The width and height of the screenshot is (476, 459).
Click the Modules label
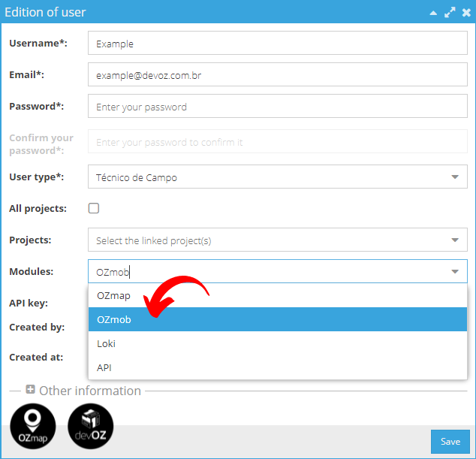point(32,272)
